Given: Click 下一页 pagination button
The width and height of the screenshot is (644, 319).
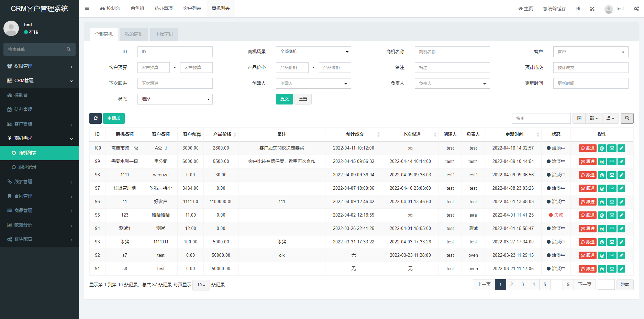Looking at the screenshot, I should [x=585, y=285].
